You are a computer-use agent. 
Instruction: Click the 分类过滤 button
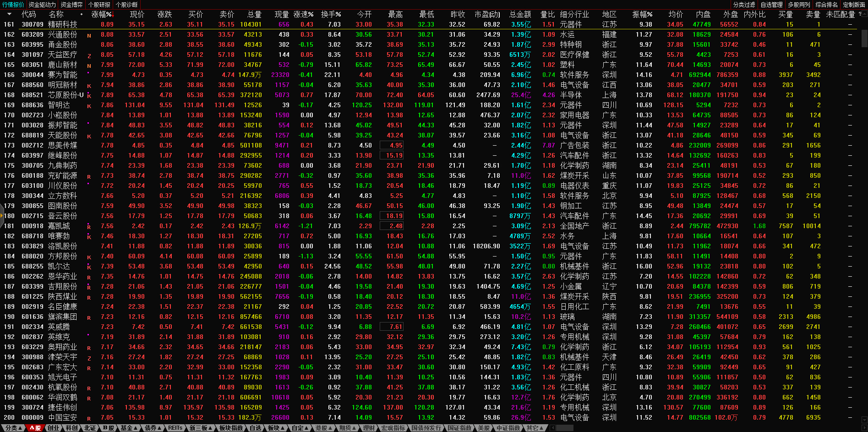coord(744,5)
